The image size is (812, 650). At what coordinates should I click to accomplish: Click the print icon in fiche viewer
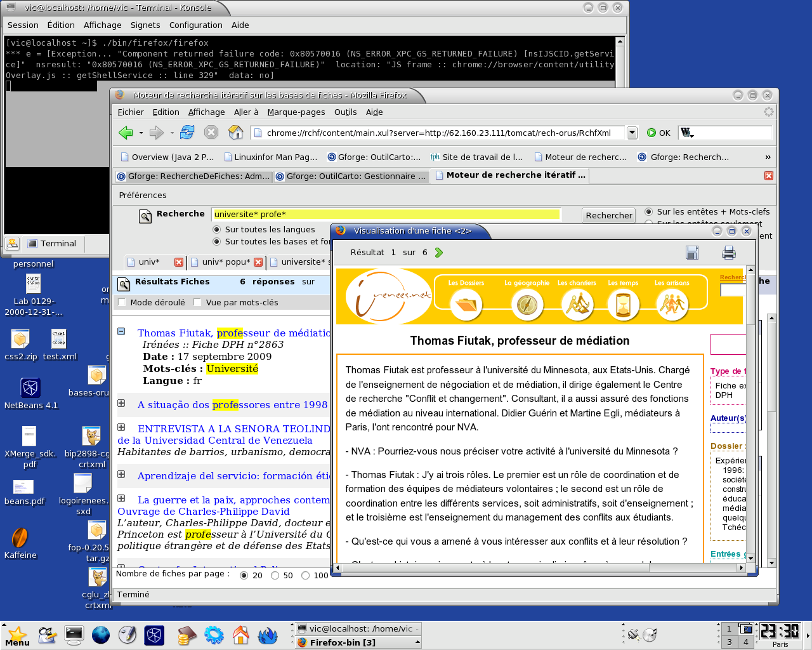click(729, 253)
